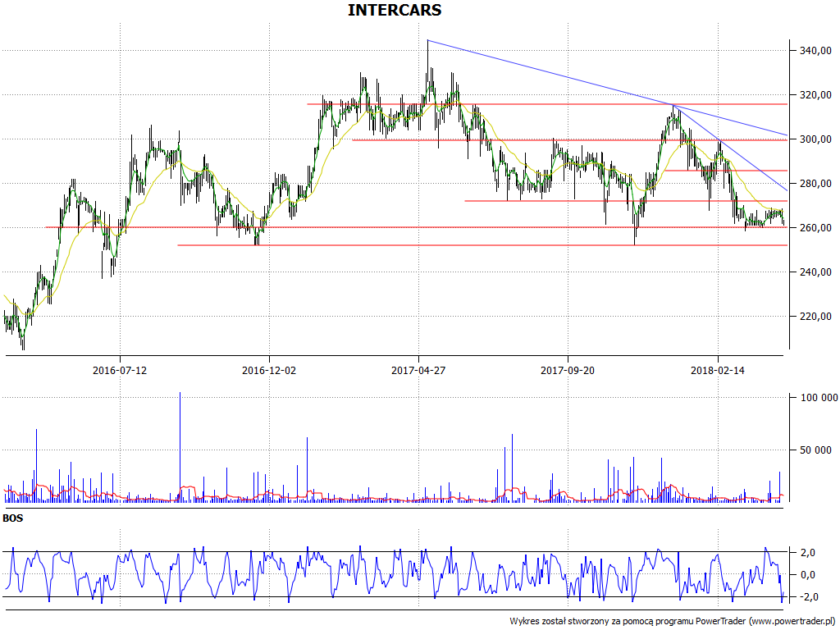Select the 240,00 price axis label

click(x=816, y=272)
